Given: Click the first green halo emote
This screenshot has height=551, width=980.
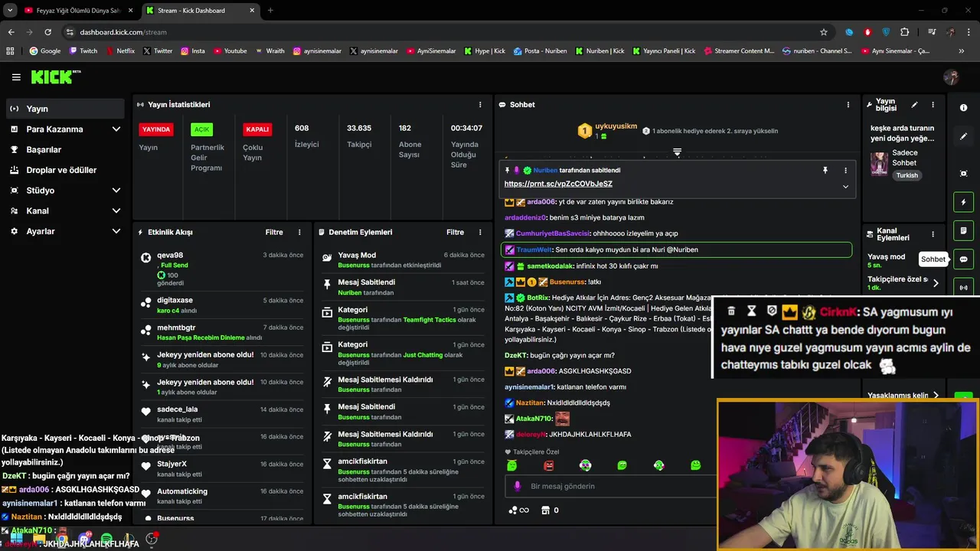Looking at the screenshot, I should tap(511, 465).
